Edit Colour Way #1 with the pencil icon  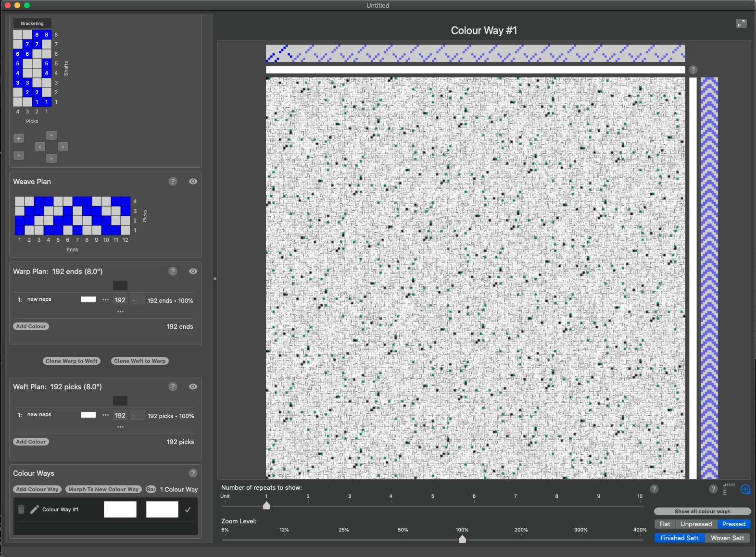[x=35, y=509]
